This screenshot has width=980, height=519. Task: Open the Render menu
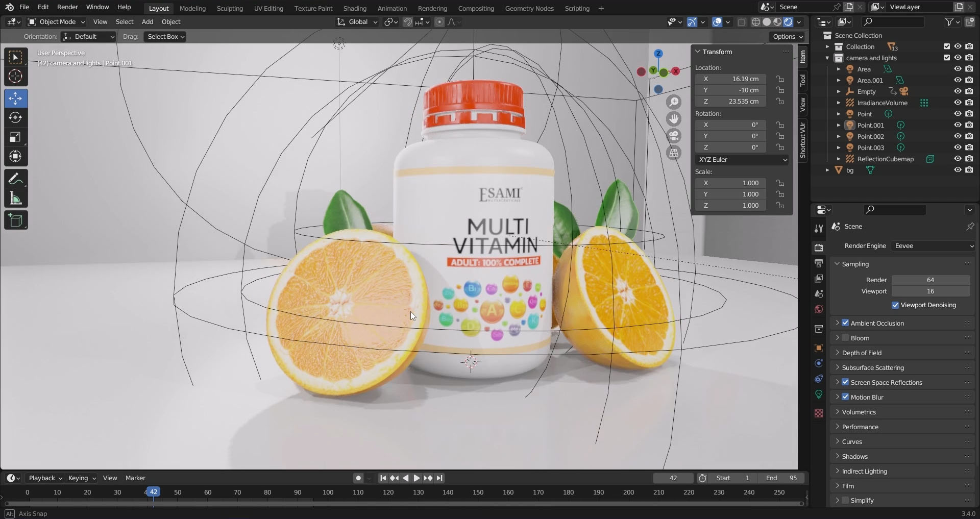click(67, 7)
